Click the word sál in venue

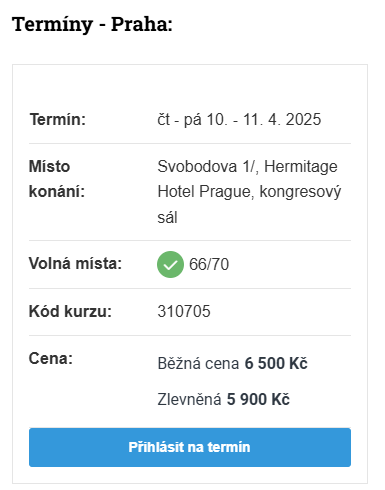[x=167, y=217]
